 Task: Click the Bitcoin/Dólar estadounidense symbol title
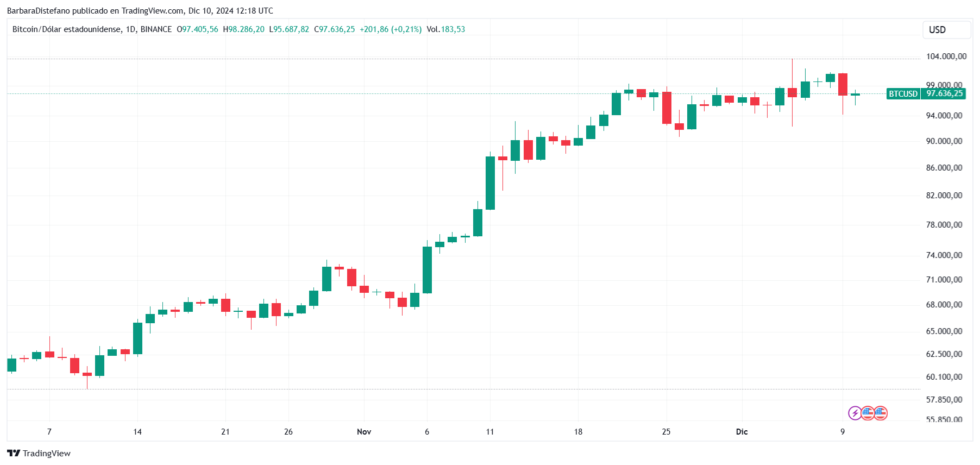[67, 29]
